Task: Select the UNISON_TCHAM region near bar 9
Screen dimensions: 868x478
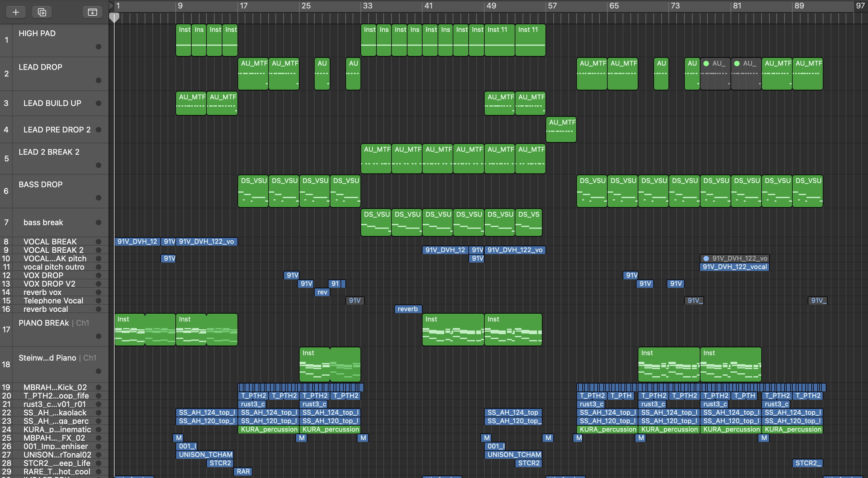Action: [x=205, y=455]
